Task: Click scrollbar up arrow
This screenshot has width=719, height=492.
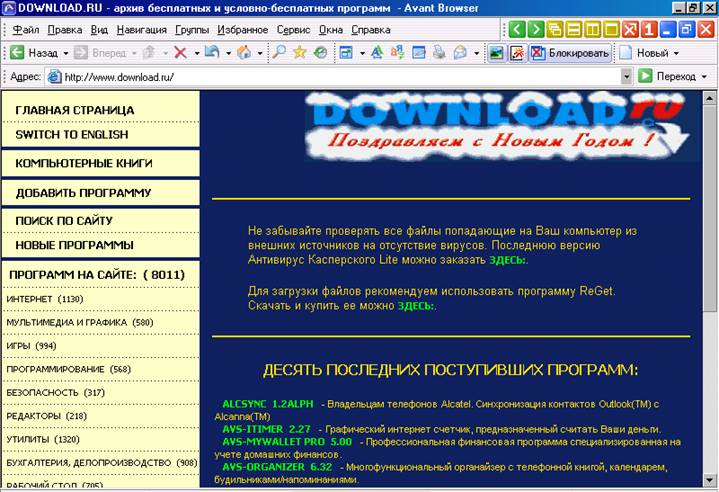Action: click(x=710, y=98)
